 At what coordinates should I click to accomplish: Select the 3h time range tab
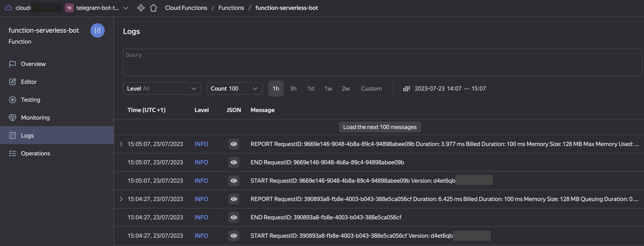click(293, 89)
